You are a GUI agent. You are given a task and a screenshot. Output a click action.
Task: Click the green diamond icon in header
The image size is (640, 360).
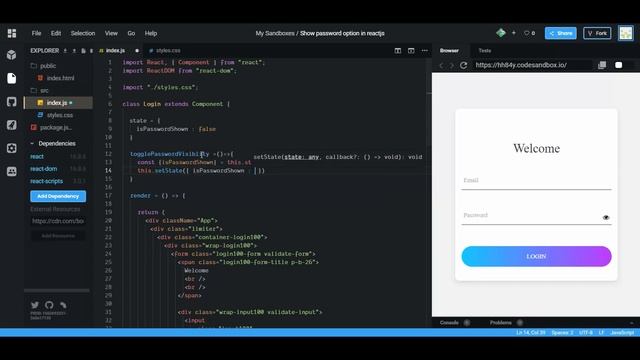(501, 33)
